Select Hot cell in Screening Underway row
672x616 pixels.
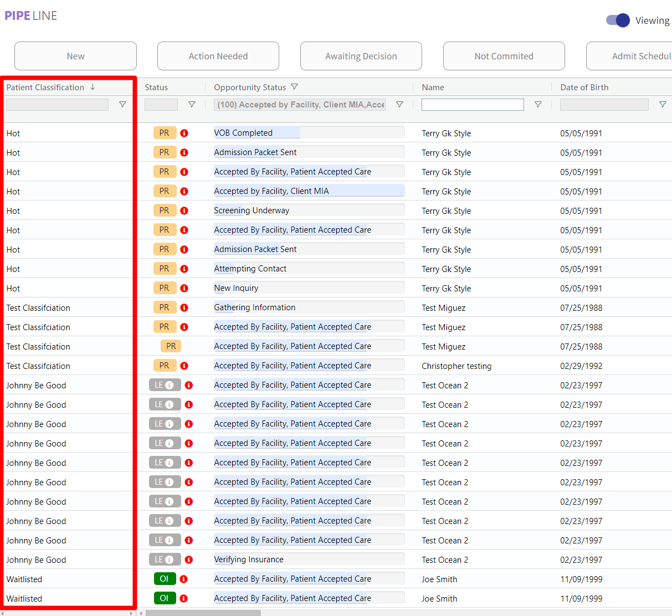click(13, 211)
